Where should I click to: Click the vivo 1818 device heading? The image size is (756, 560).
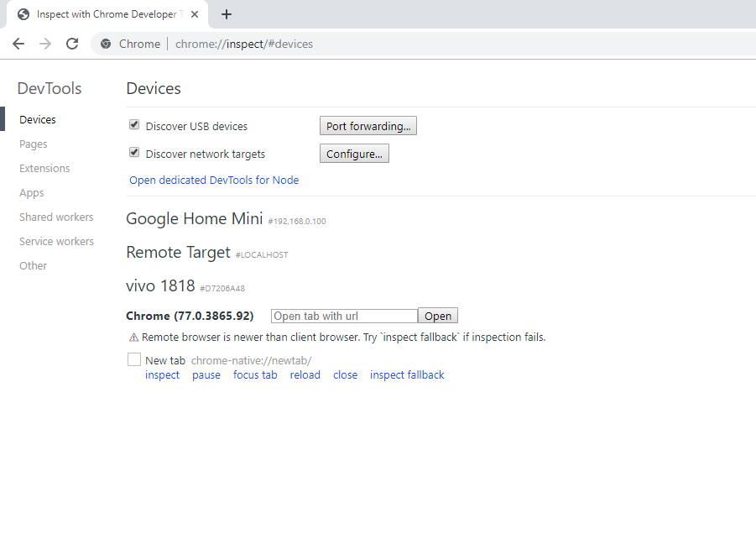[x=160, y=285]
